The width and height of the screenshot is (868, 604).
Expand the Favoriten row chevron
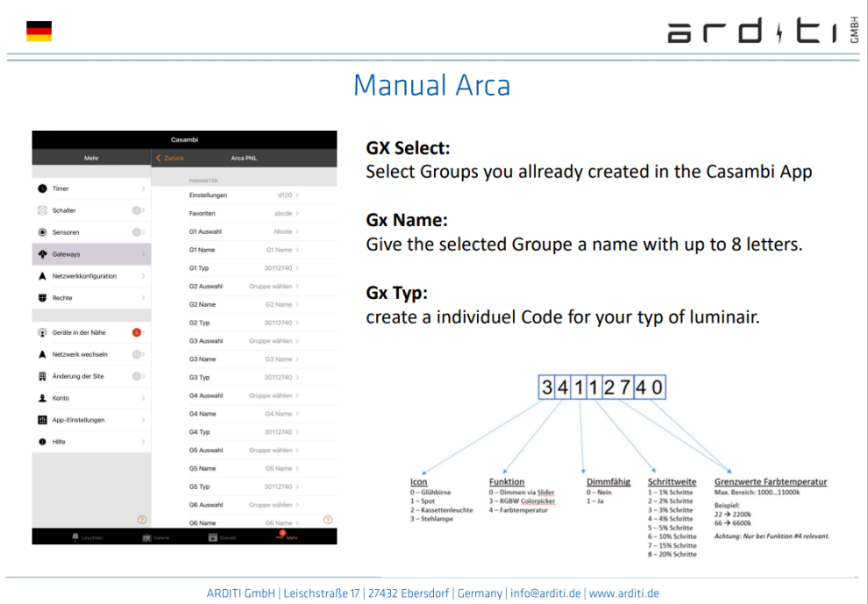[x=297, y=214]
